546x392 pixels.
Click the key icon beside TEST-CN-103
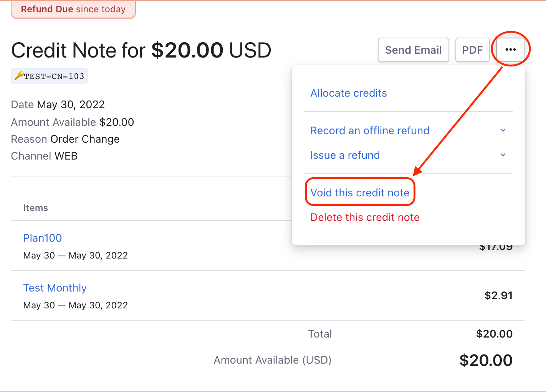pos(19,76)
